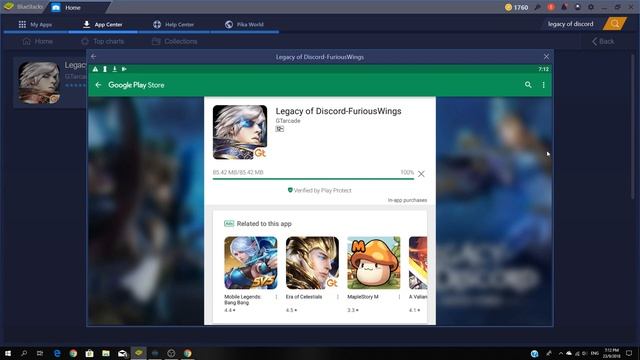Image resolution: width=640 pixels, height=360 pixels.
Task: Open Windows Start menu
Action: click(x=8, y=353)
